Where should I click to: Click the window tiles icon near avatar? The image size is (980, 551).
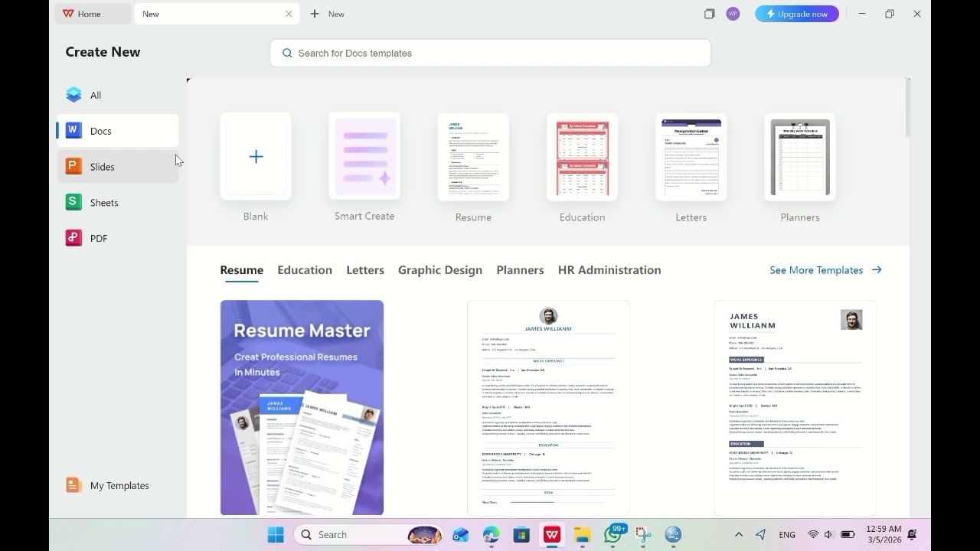(710, 14)
